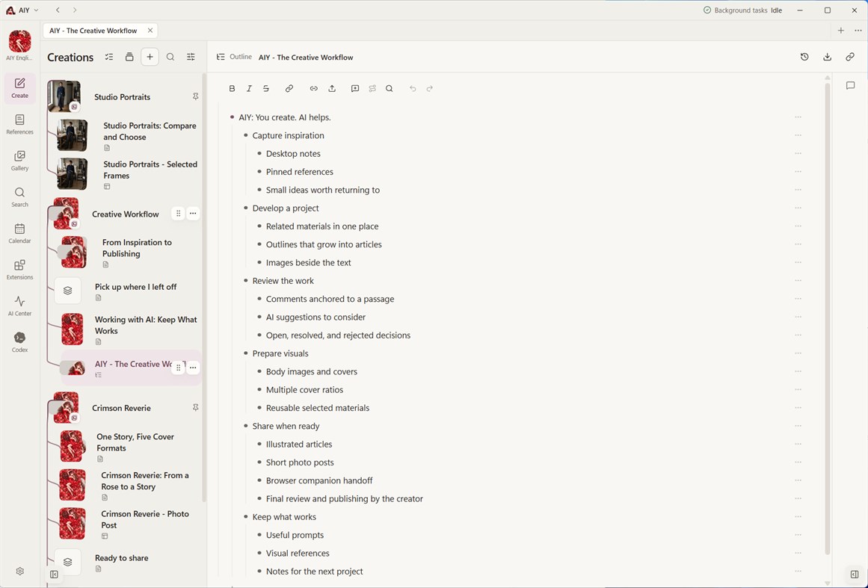This screenshot has height=588, width=868.
Task: Copy link to this outline
Action: click(x=850, y=57)
